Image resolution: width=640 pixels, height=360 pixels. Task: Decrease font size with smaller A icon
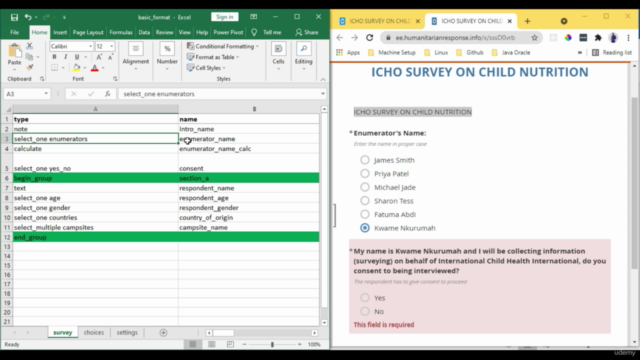click(110, 57)
